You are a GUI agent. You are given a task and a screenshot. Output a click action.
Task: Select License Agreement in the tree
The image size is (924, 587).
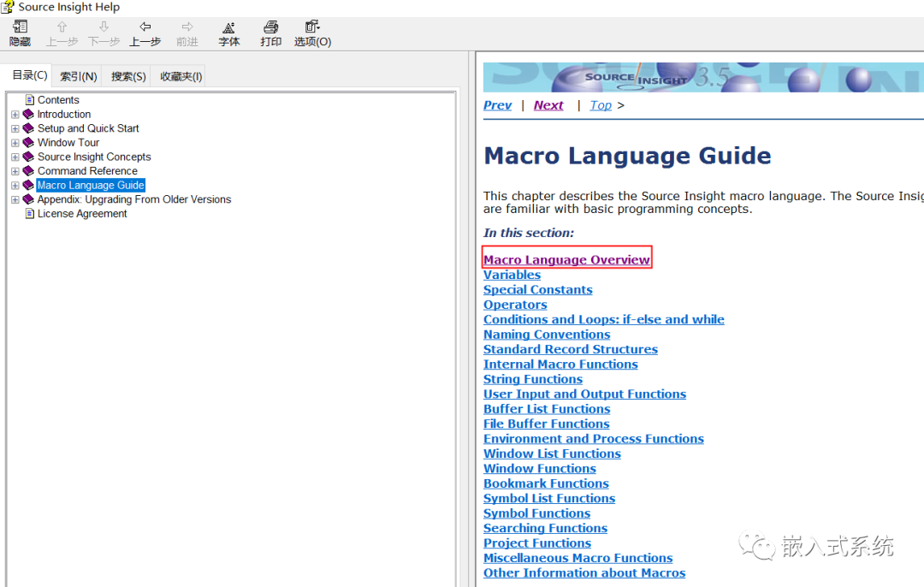82,213
